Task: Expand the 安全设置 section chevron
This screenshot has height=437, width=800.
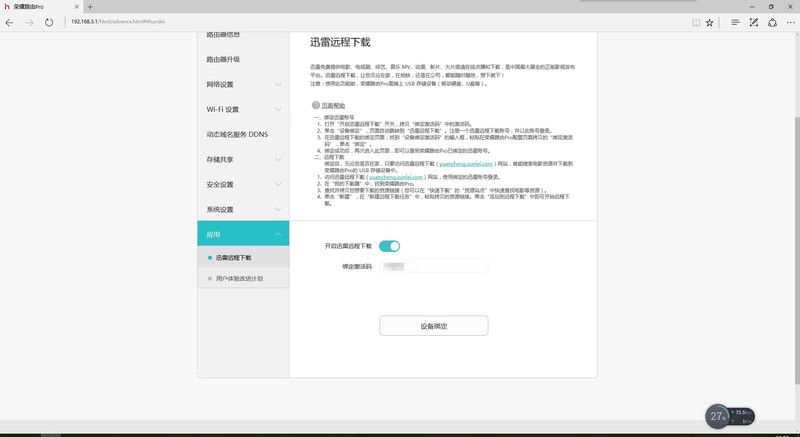Action: click(278, 184)
